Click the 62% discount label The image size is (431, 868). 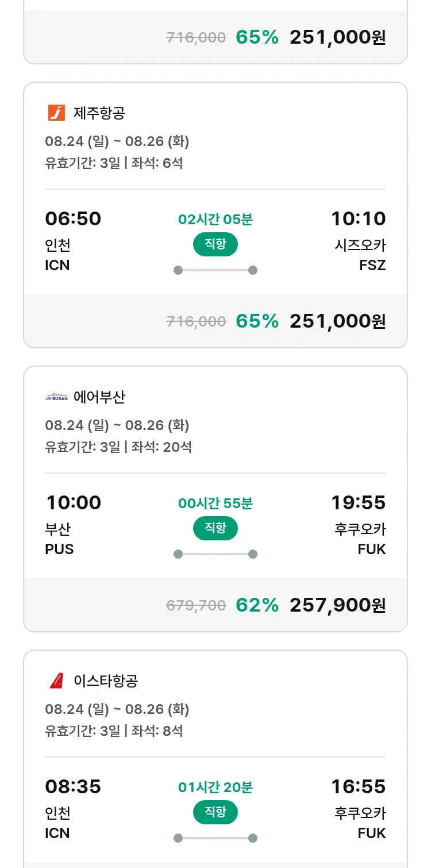(257, 605)
